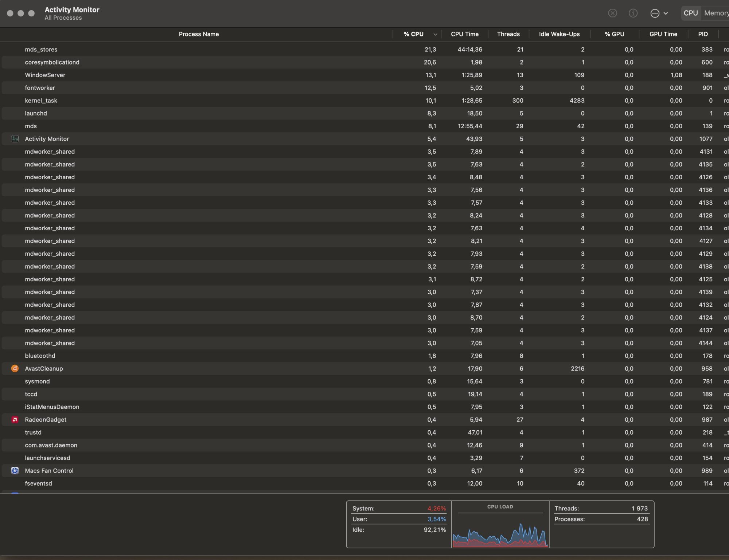
Task: Sort by PID column header
Action: tap(703, 34)
